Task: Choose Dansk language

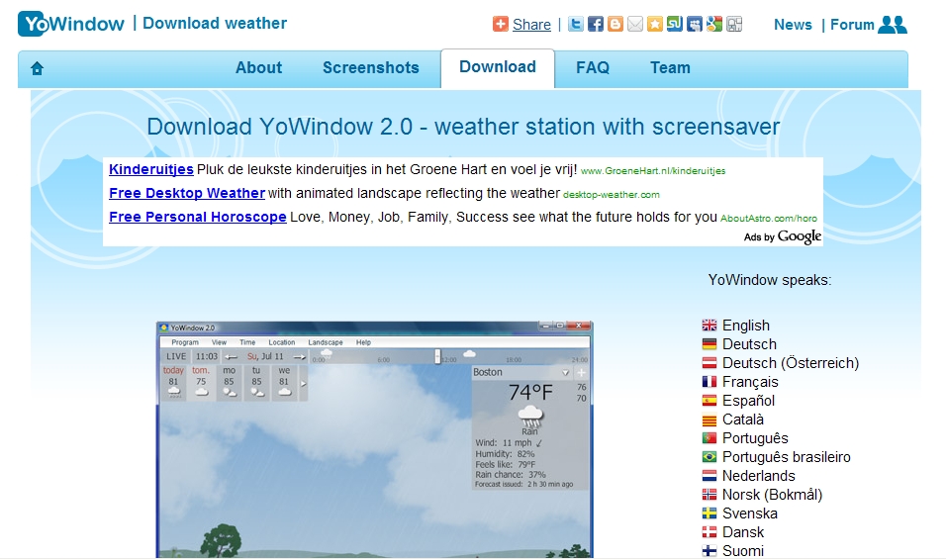Action: coord(743,532)
